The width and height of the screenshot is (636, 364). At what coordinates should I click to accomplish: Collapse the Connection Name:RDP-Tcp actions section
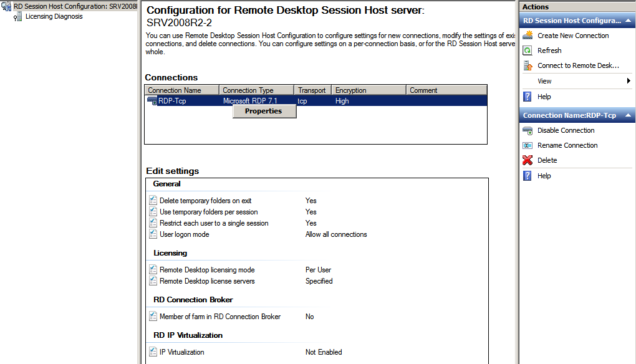[628, 115]
